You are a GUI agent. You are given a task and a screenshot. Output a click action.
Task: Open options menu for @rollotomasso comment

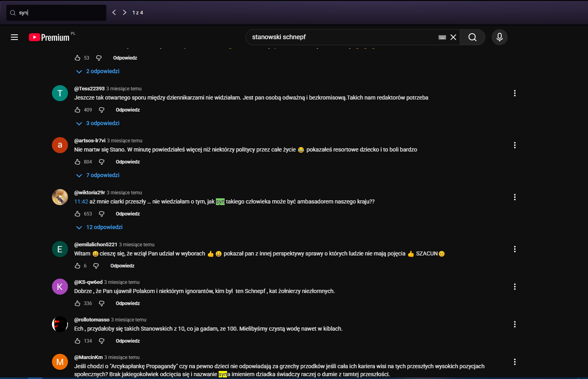coord(514,324)
